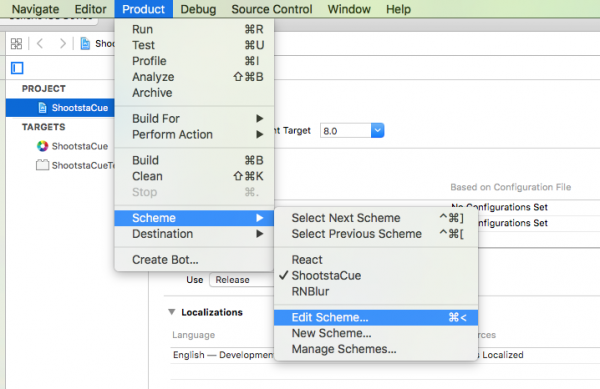Screen dimensions: 600x389
Task: Choose Archive from Product menu
Action: [194, 93]
